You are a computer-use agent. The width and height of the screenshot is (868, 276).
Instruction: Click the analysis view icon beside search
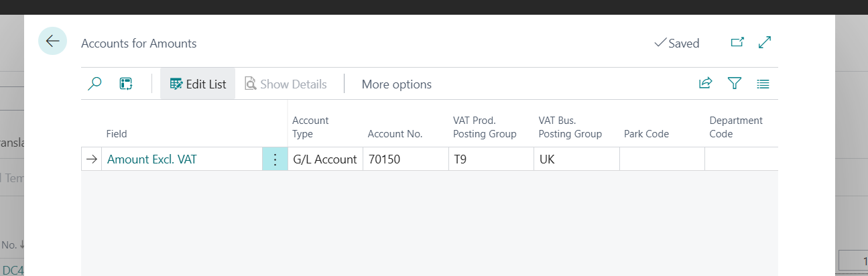click(x=126, y=84)
